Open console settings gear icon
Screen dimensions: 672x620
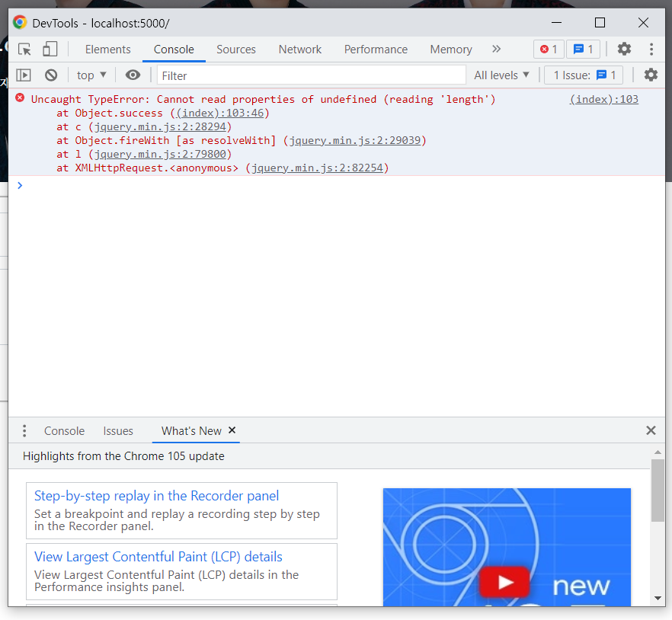651,75
